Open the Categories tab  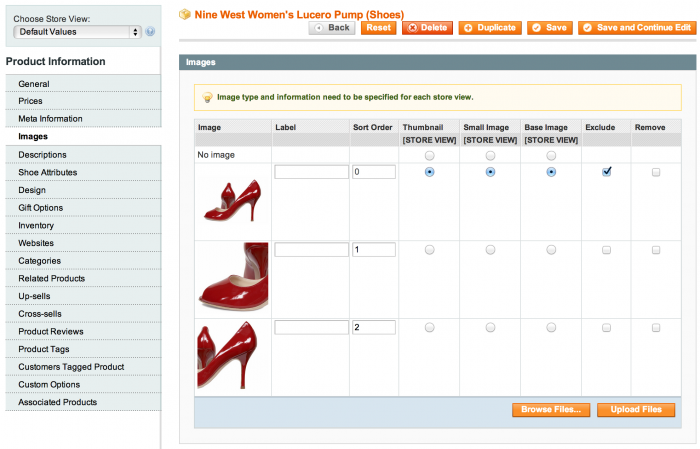[83, 261]
